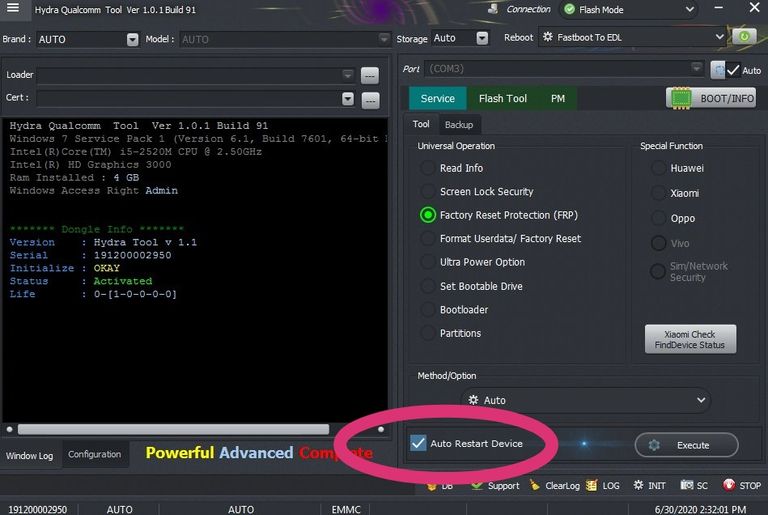The width and height of the screenshot is (768, 515).
Task: Expand the Flash Mode connection dropdown
Action: [689, 9]
